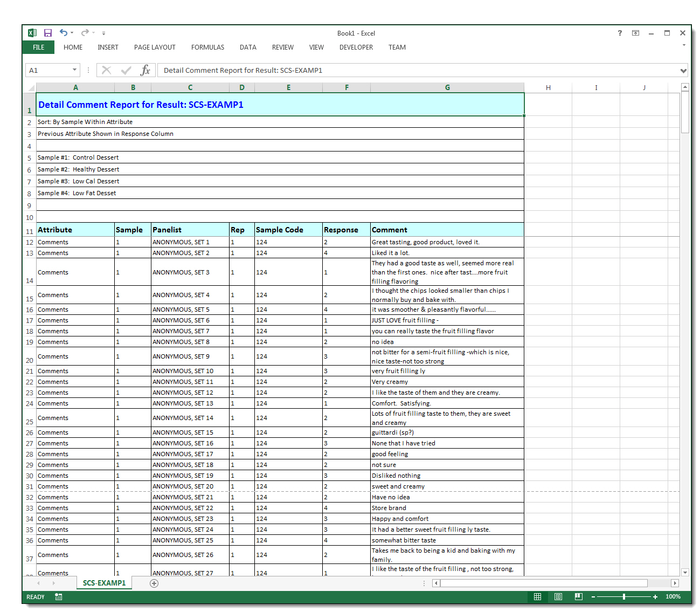Collapse the ribbon chevron arrow

point(684,45)
